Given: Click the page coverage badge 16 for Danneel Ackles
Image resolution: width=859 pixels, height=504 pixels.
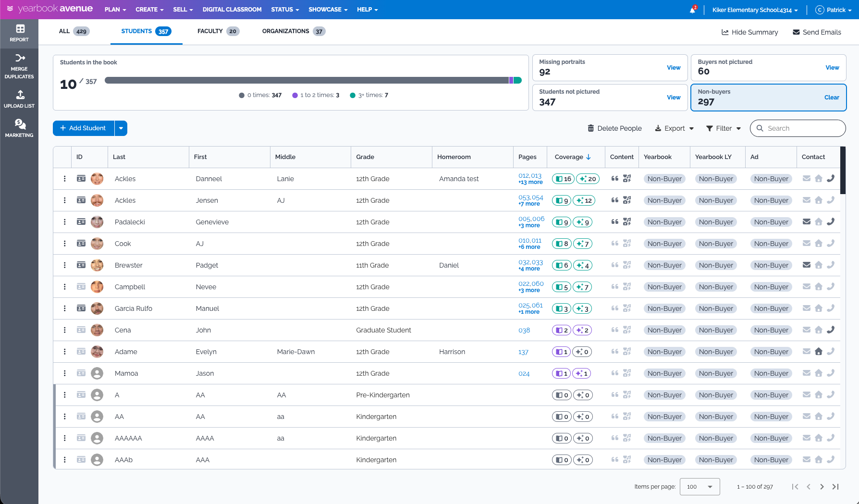Looking at the screenshot, I should [563, 179].
